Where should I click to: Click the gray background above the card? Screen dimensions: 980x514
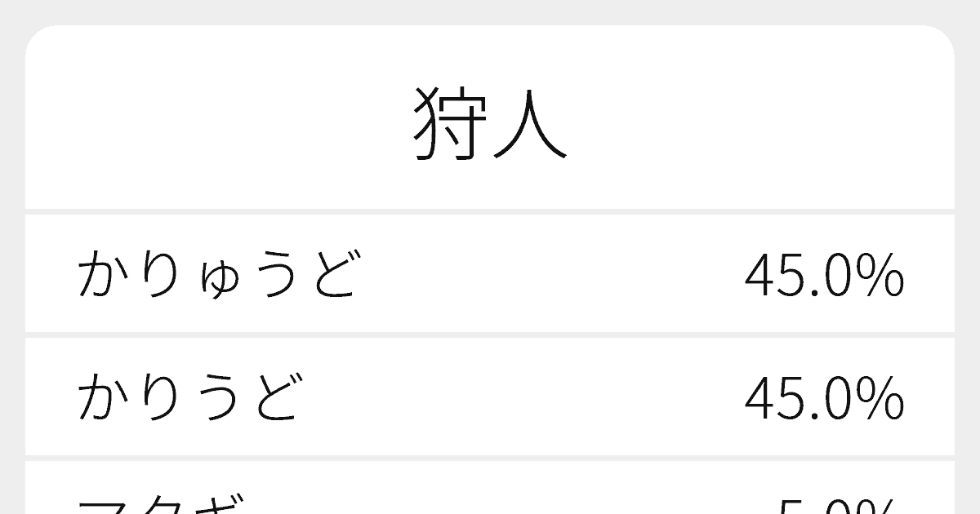(490, 11)
